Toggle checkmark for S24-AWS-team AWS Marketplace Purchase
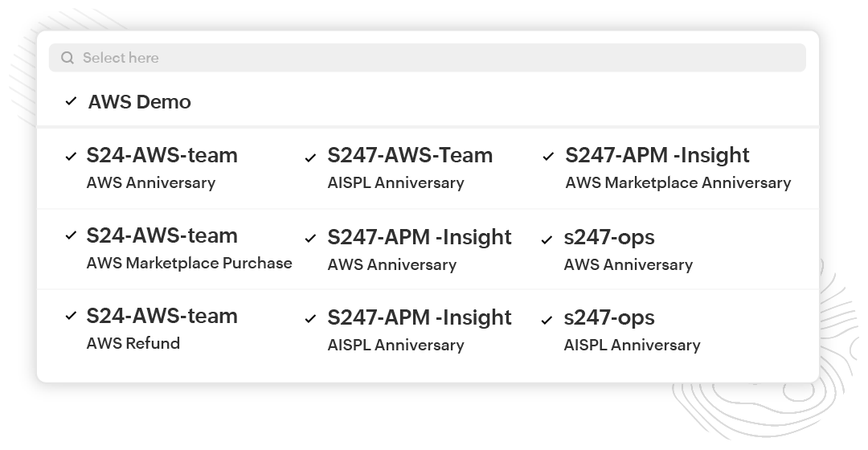The width and height of the screenshot is (868, 450). [x=71, y=236]
